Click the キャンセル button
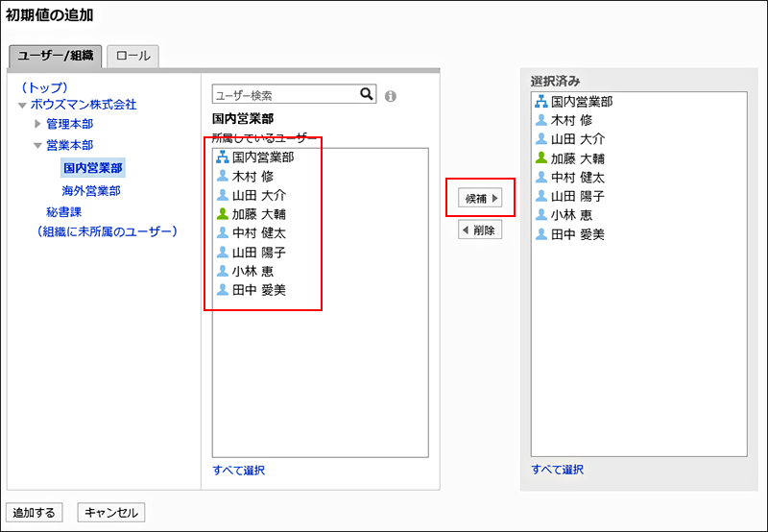 tap(111, 513)
